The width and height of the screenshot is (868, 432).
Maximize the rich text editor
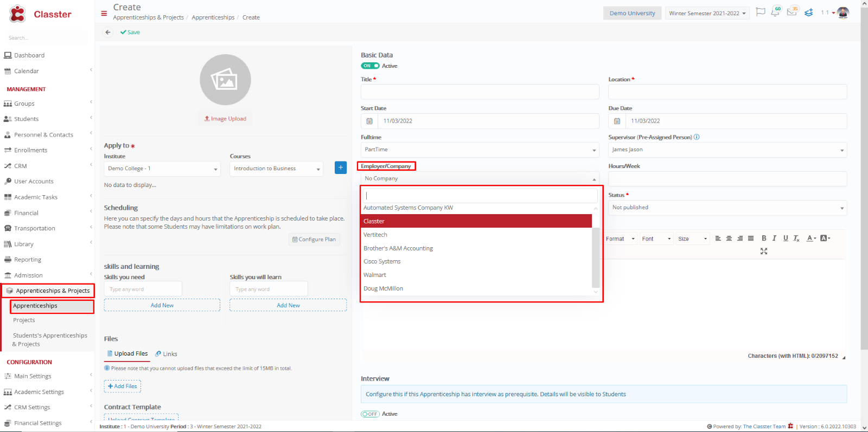point(764,252)
